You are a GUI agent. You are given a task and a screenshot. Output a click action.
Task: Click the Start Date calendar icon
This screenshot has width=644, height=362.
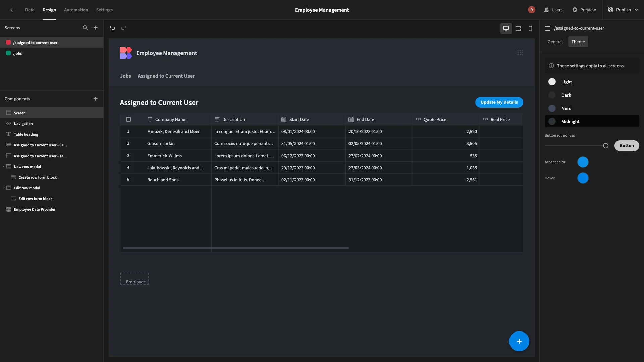(x=284, y=119)
